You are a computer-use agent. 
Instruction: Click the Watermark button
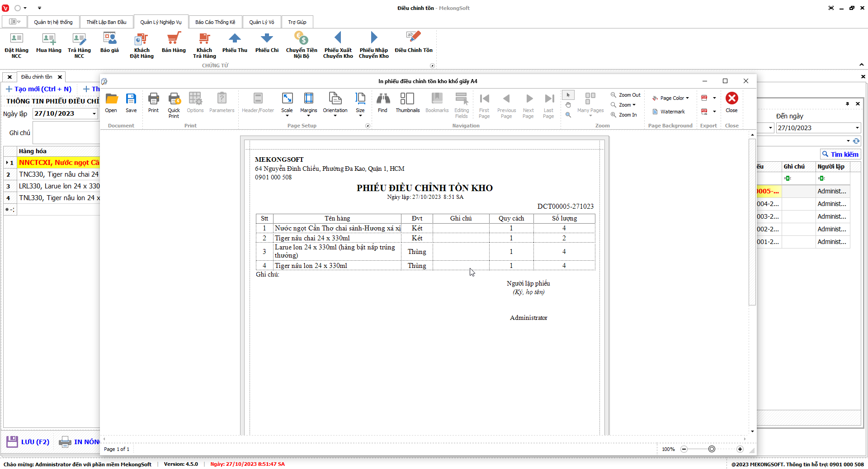coord(668,112)
